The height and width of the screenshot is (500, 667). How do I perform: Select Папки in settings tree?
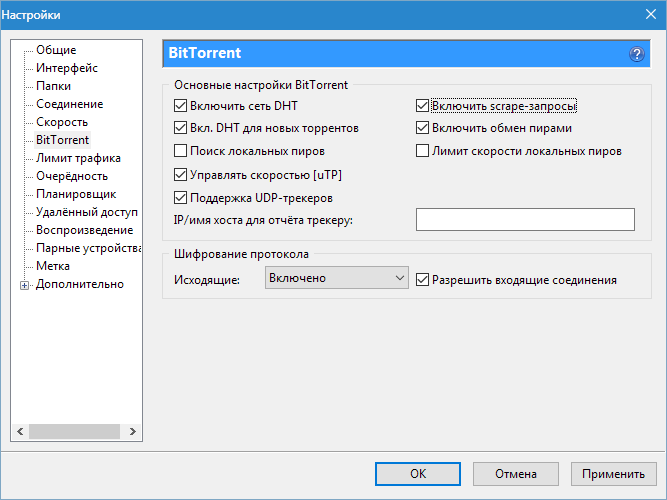53,86
